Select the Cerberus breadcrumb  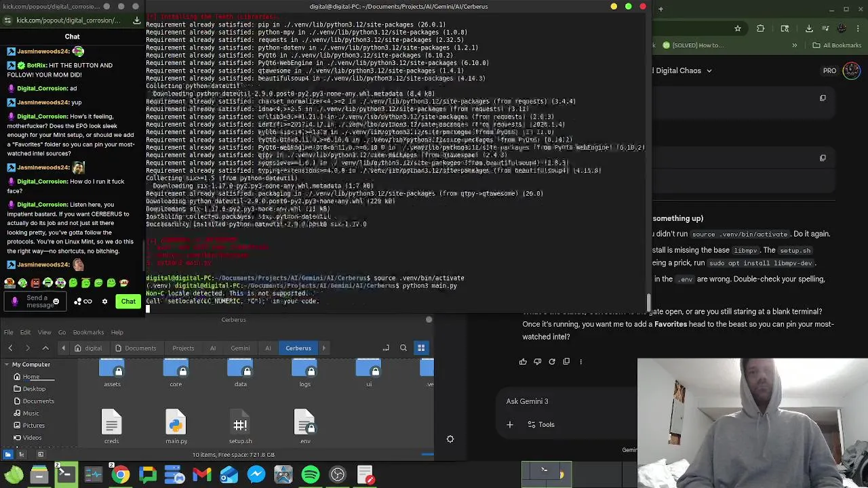[298, 348]
